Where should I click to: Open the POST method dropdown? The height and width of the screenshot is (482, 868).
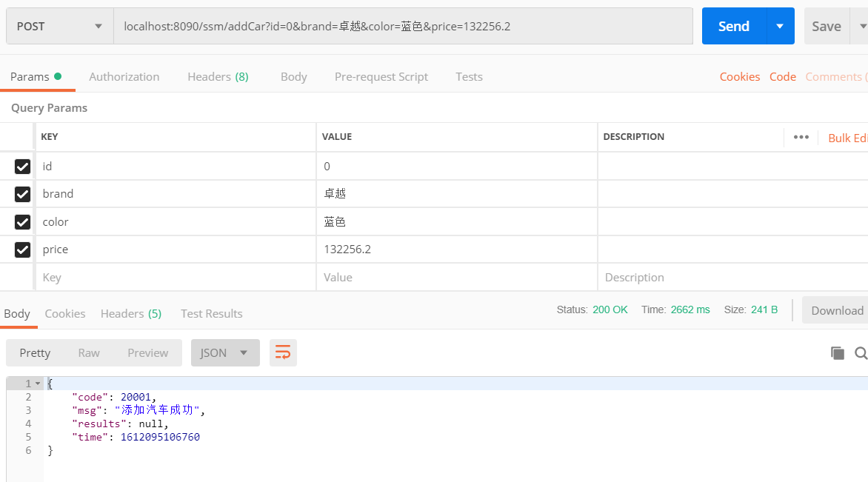tap(60, 26)
